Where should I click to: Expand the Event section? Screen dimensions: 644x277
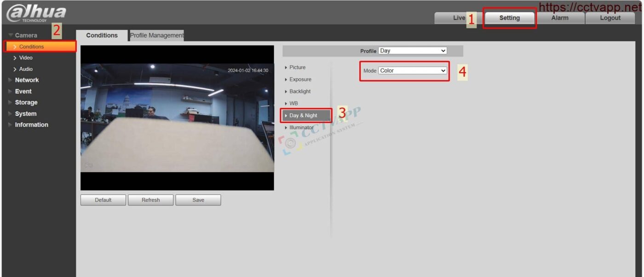point(24,91)
